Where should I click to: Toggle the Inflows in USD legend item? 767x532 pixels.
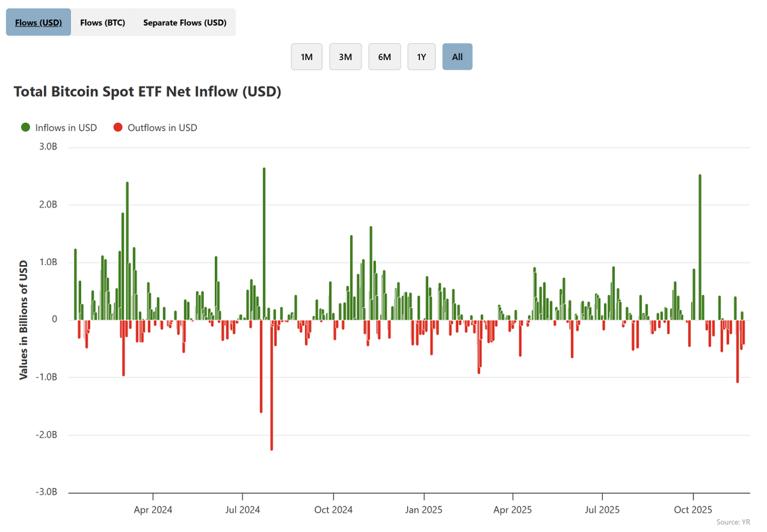click(x=59, y=128)
